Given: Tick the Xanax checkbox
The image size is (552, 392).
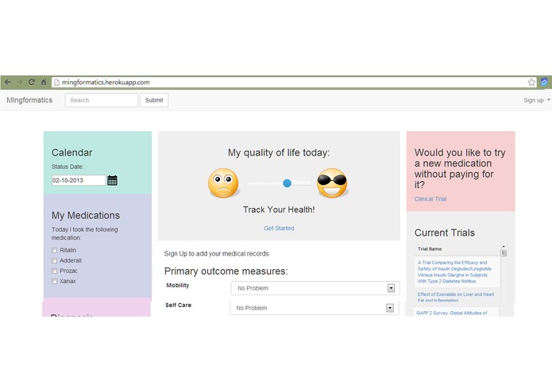Looking at the screenshot, I should click(x=54, y=281).
